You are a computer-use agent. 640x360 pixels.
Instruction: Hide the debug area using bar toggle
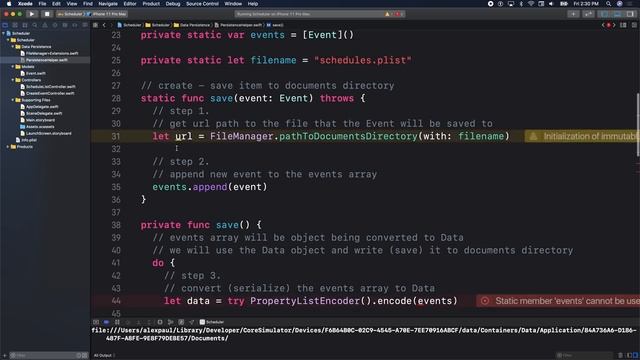[96, 322]
